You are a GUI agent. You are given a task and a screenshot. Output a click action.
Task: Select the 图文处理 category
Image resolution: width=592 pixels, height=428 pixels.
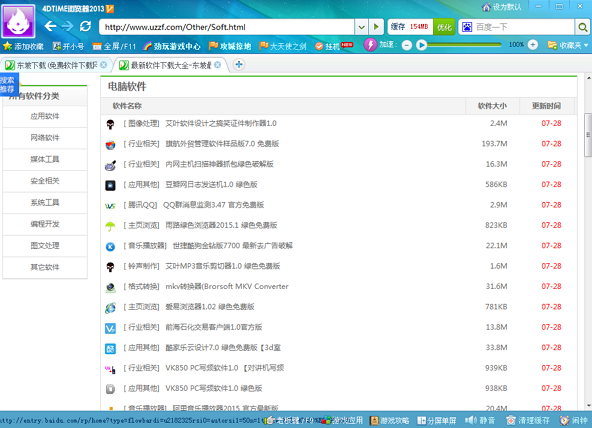tap(45, 246)
